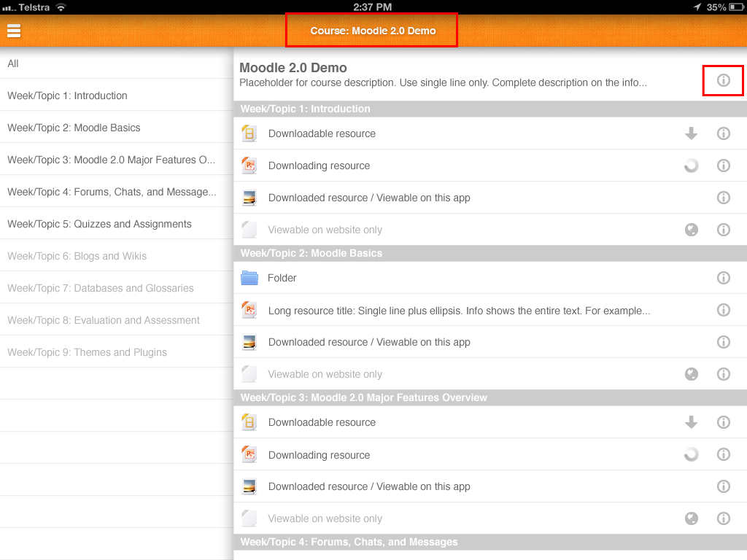Select Week/Topic 3: Moodle 2.0 Major Features in sidebar

pyautogui.click(x=117, y=160)
